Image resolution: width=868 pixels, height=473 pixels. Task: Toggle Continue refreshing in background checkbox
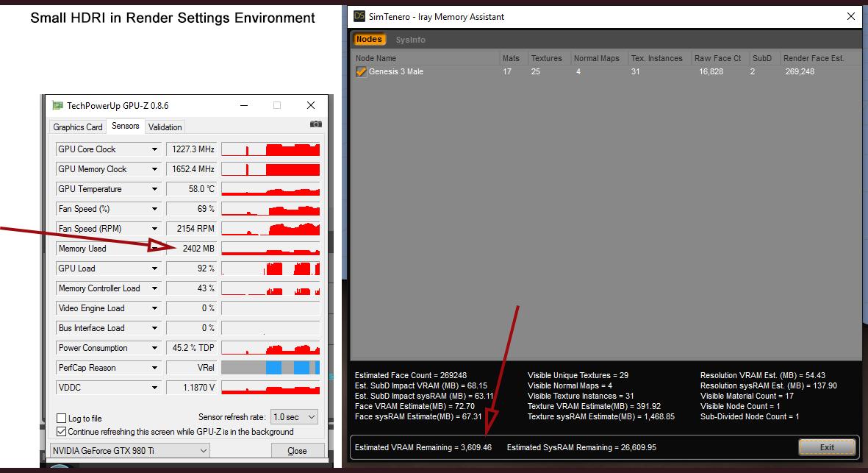pyautogui.click(x=62, y=432)
